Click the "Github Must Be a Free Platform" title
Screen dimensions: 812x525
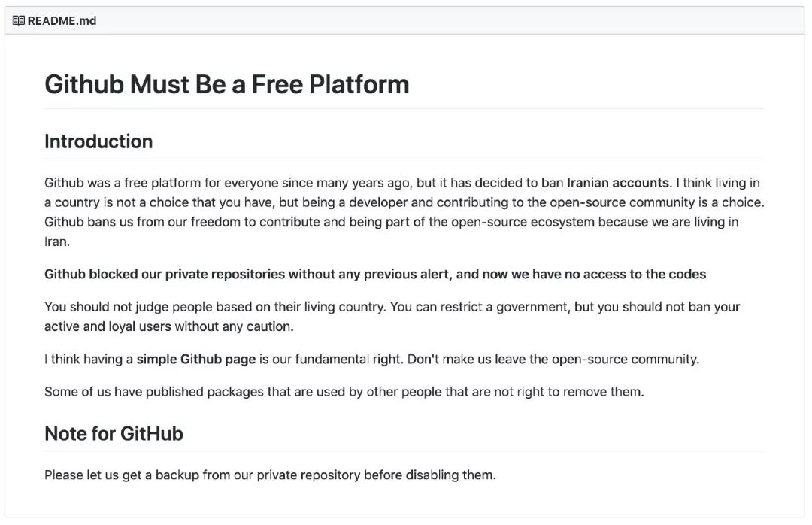coord(226,84)
